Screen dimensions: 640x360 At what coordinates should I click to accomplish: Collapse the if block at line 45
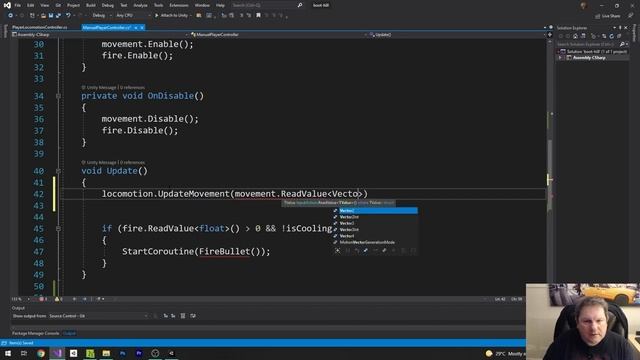click(58, 229)
